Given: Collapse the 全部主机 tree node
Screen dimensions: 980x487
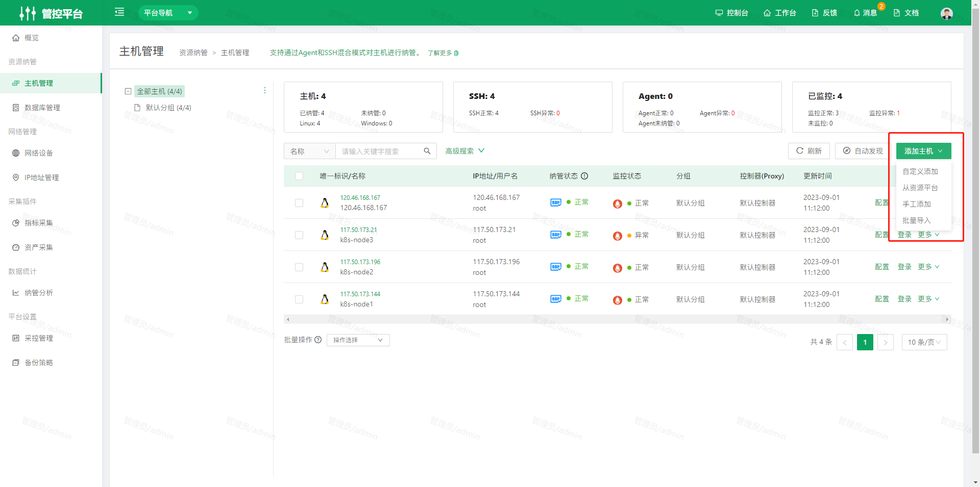Looking at the screenshot, I should click(x=128, y=91).
